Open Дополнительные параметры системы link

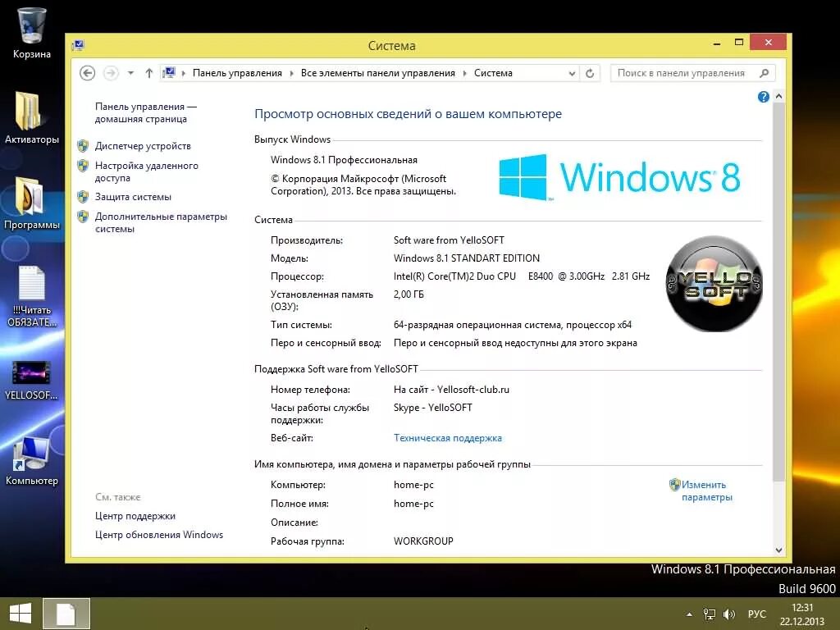(x=161, y=222)
